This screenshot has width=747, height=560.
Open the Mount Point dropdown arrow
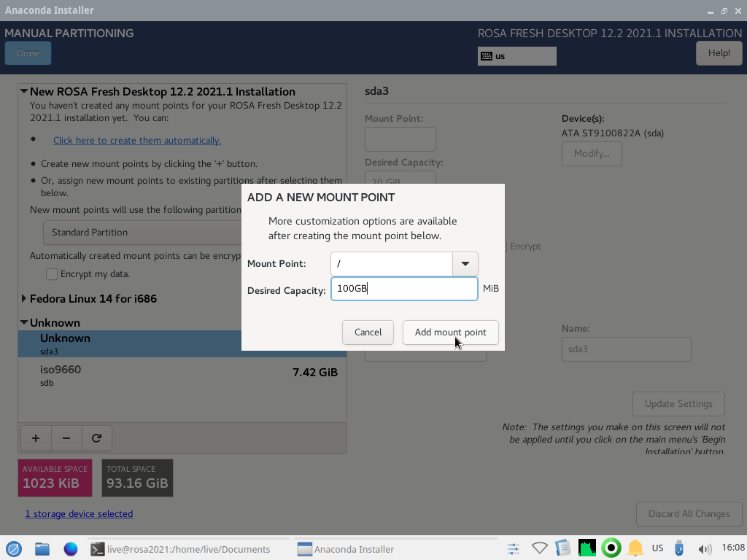pyautogui.click(x=465, y=264)
